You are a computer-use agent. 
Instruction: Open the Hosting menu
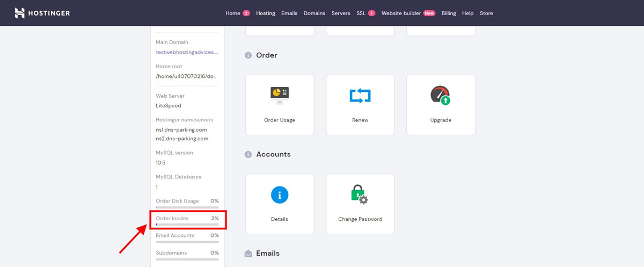coord(266,13)
